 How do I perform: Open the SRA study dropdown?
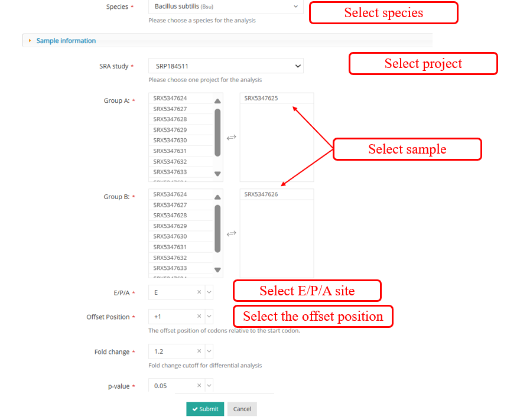pyautogui.click(x=225, y=66)
